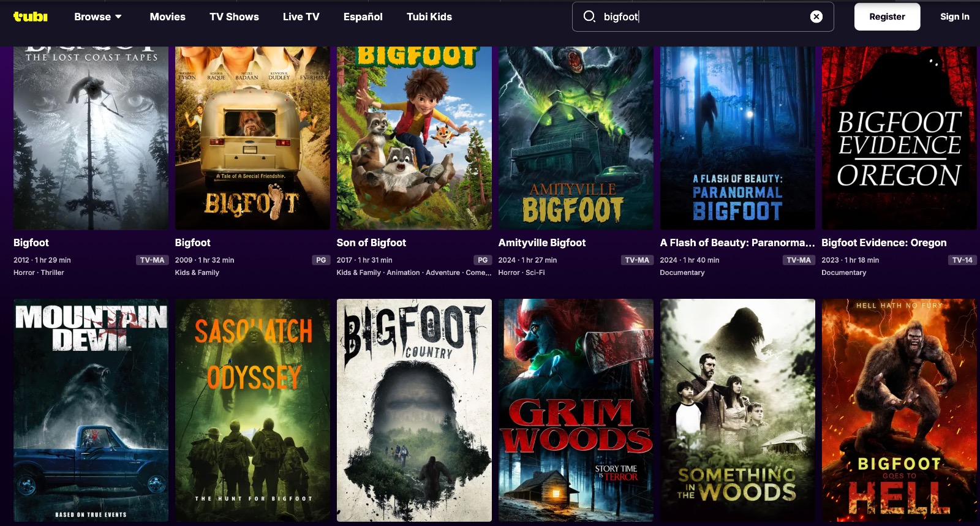Click A Flash of Beauty: Paranorma... title
The height and width of the screenshot is (526, 980).
tap(737, 242)
